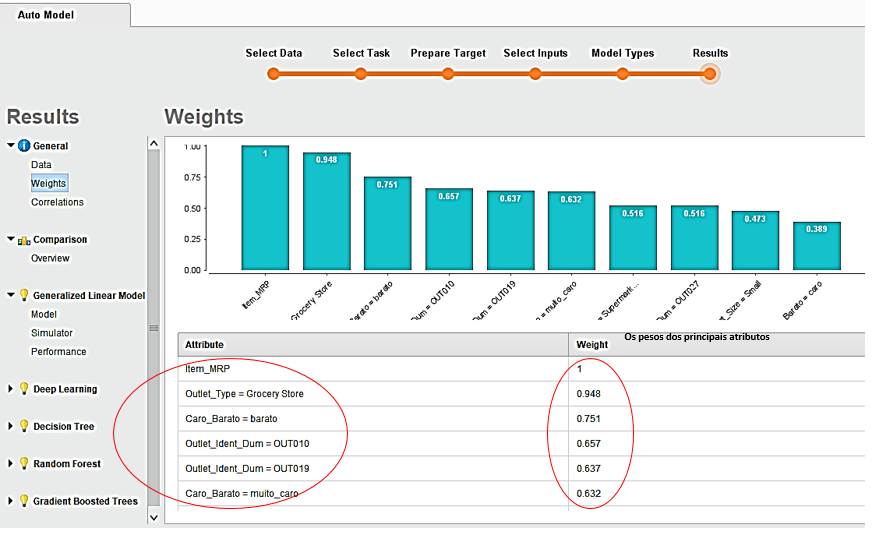Select the Deep Learning label
Image resolution: width=874 pixels, height=540 pixels.
tap(65, 389)
